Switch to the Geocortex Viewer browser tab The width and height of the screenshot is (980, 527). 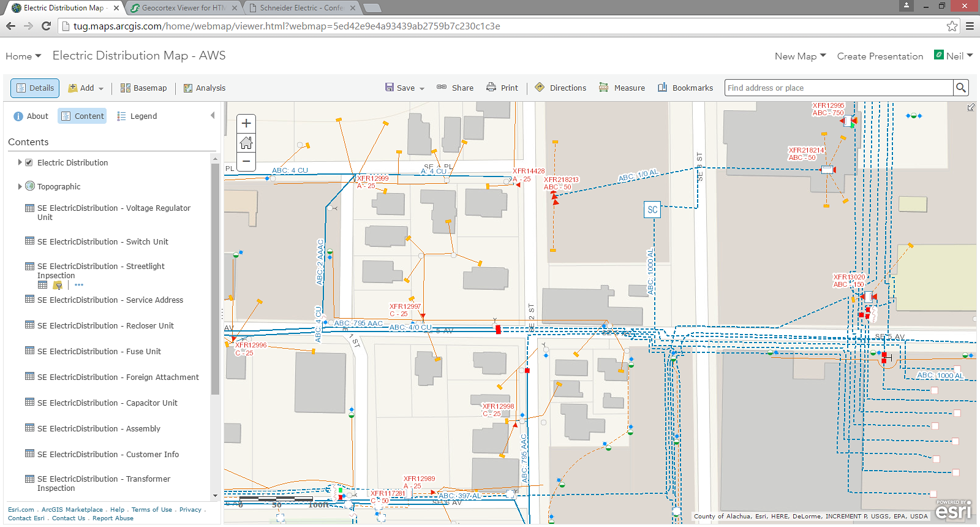(x=183, y=8)
